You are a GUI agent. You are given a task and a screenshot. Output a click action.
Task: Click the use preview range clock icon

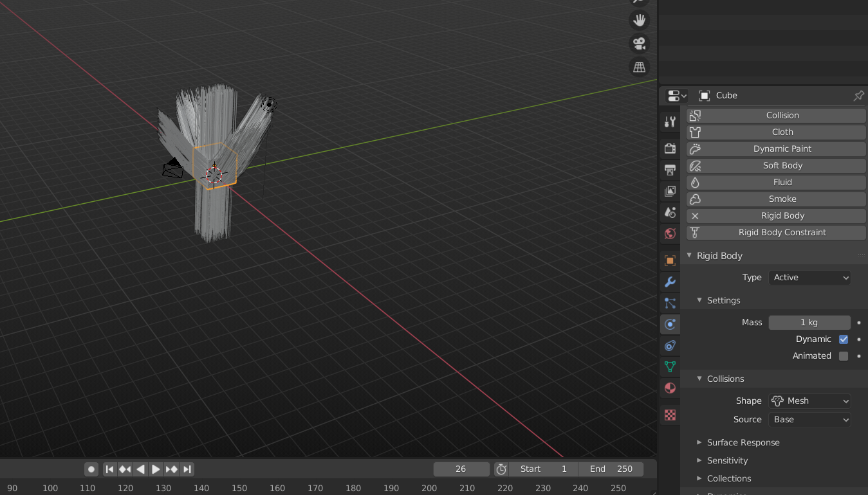(x=501, y=469)
